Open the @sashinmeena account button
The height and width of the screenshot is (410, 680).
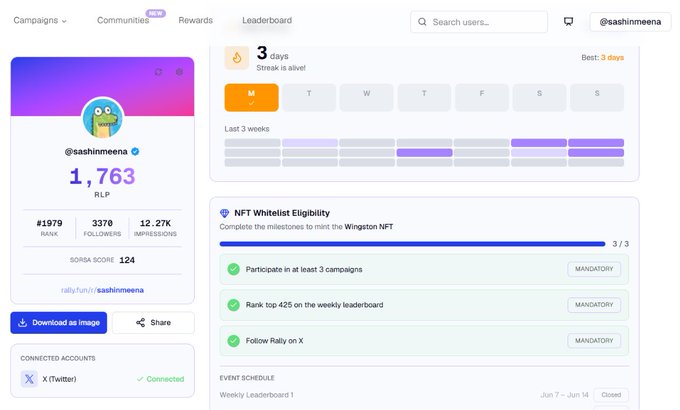tap(630, 22)
